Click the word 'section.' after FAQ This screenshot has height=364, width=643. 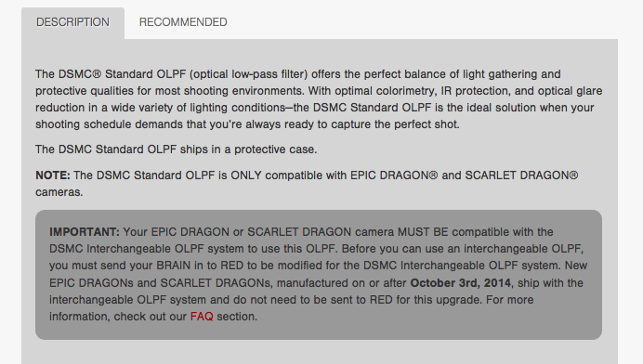tap(237, 317)
